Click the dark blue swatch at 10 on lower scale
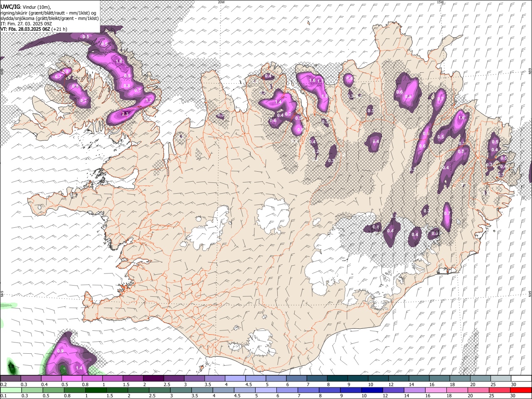The height and width of the screenshot is (399, 532). click(x=372, y=390)
